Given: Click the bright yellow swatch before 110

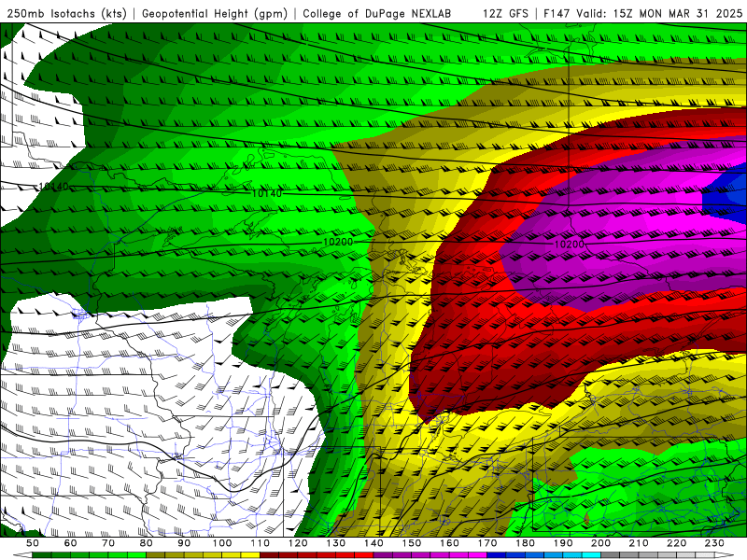Looking at the screenshot, I should coord(250,554).
